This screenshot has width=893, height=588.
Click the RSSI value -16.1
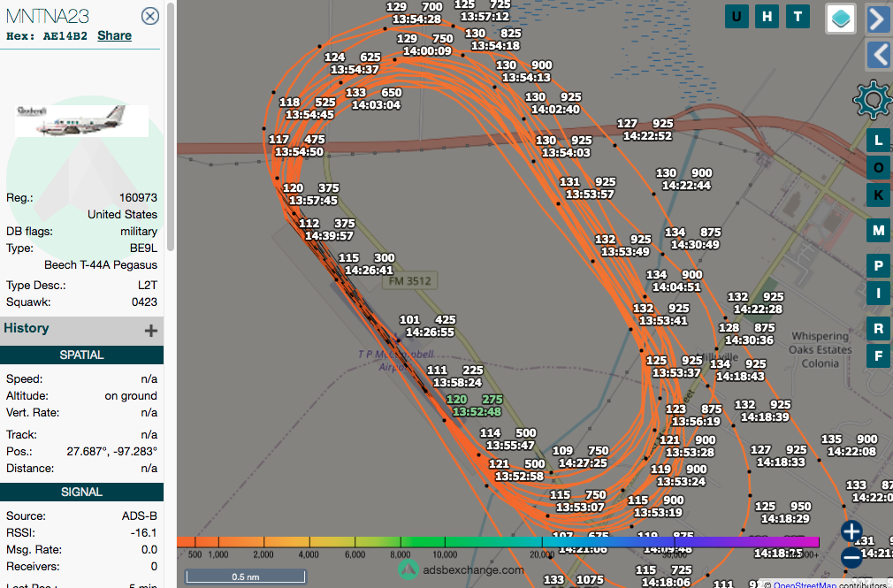pyautogui.click(x=143, y=532)
